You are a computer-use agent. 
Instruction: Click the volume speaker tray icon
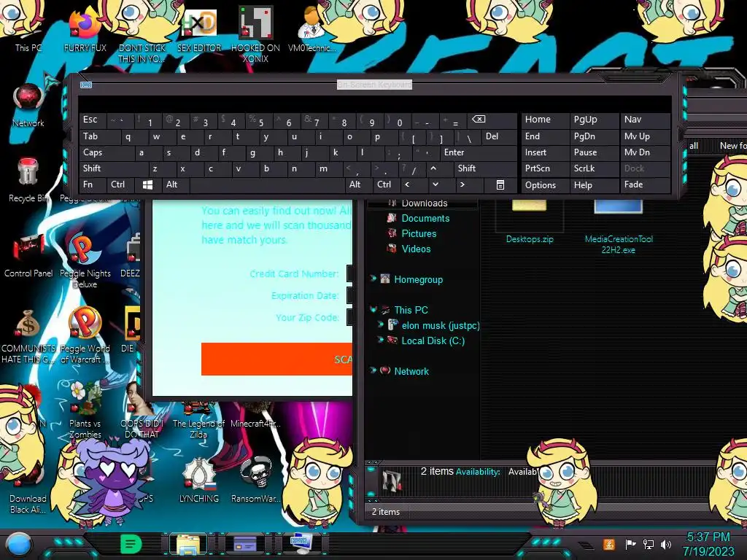pyautogui.click(x=665, y=544)
